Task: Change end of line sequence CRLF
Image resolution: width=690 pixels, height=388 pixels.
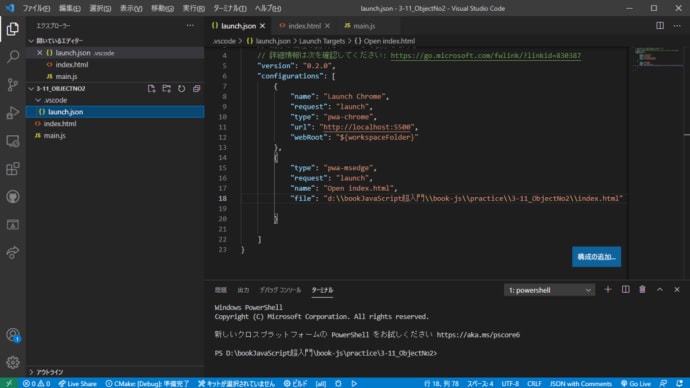Action: coord(534,383)
